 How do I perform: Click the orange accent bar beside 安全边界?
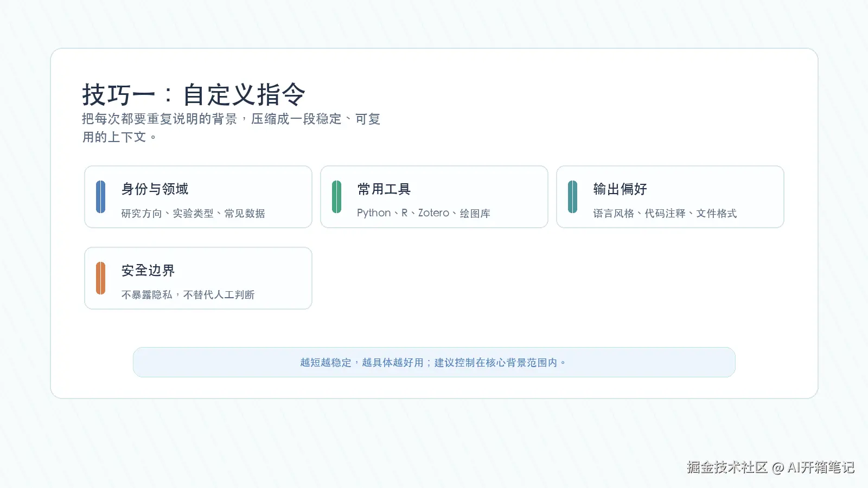coord(100,278)
